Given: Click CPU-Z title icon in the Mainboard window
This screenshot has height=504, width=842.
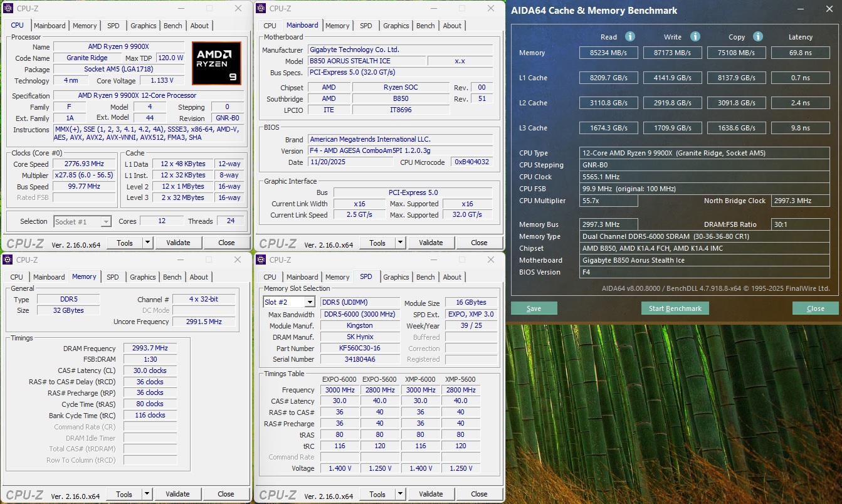Looking at the screenshot, I should (x=261, y=8).
